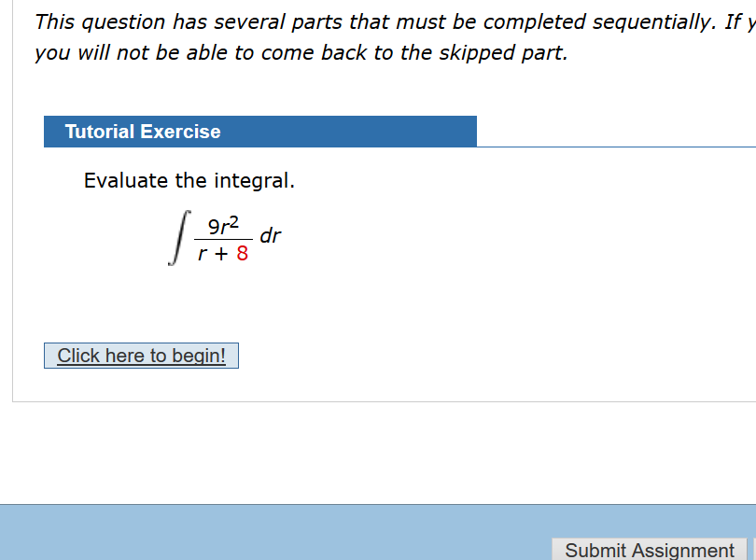
Task: Select the sequential completion warning text
Action: tap(373, 21)
